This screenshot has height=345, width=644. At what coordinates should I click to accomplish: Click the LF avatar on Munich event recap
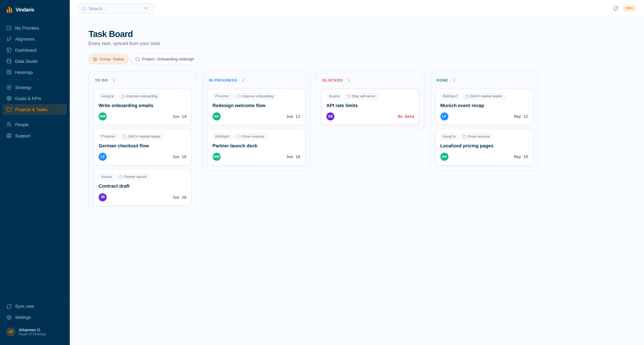click(x=444, y=116)
